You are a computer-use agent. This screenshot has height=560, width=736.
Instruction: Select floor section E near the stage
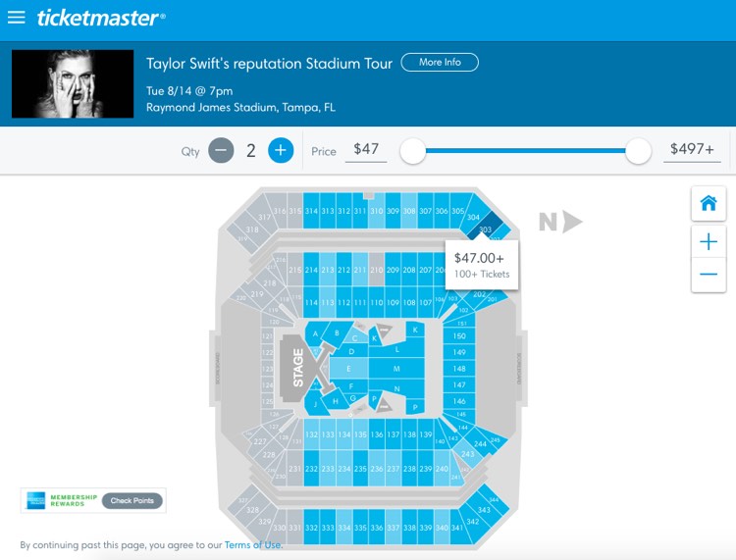tap(348, 369)
